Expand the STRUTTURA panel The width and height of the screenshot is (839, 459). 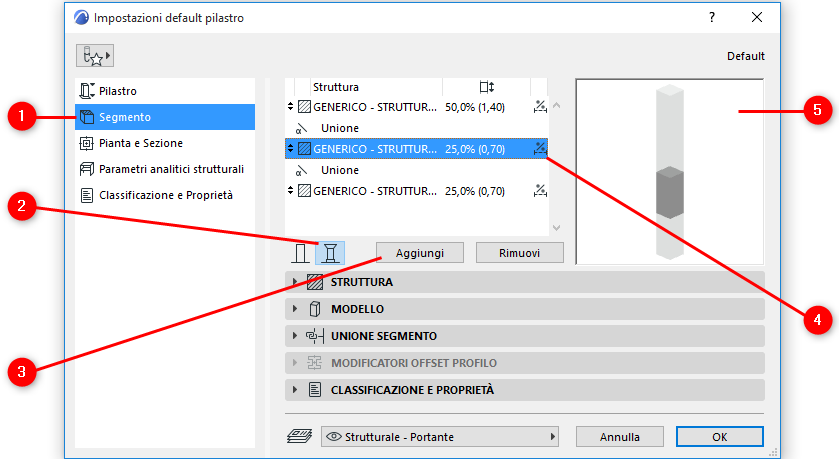click(x=295, y=282)
